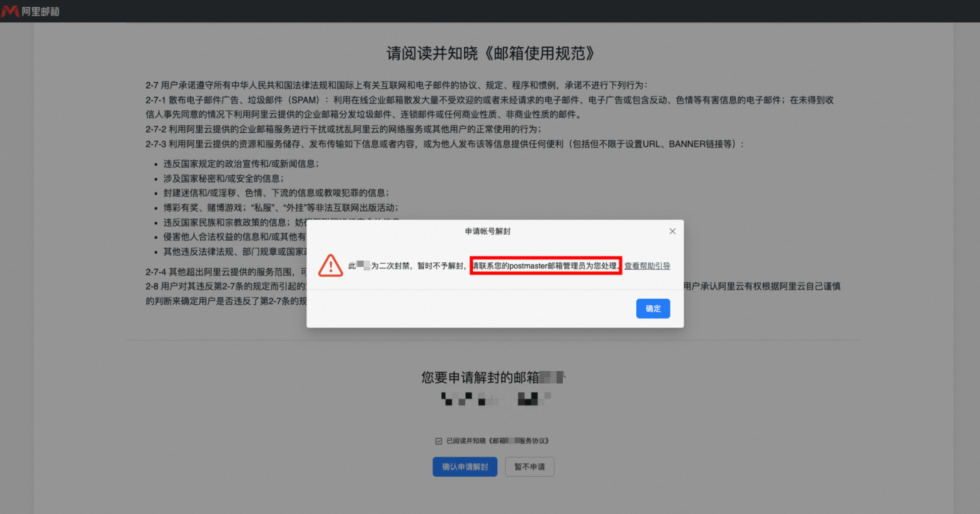Click 暂不申请 button
Screen dimensions: 980x514
pyautogui.click(x=531, y=466)
